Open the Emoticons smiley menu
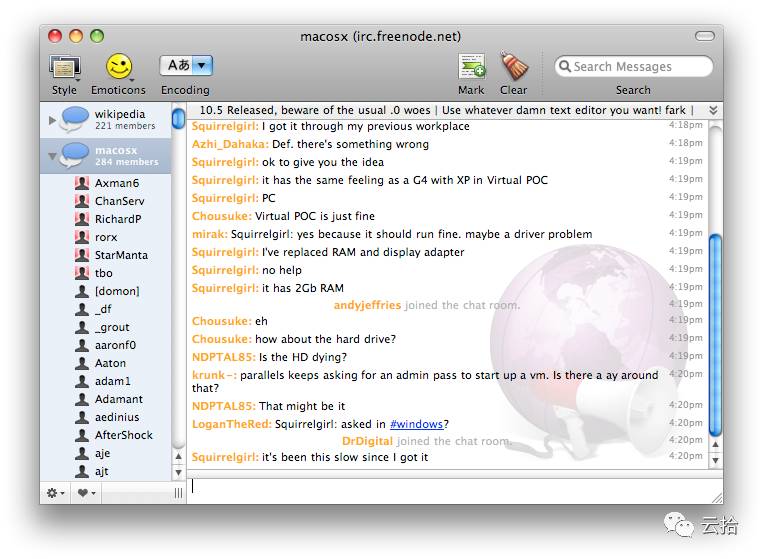 [x=119, y=67]
